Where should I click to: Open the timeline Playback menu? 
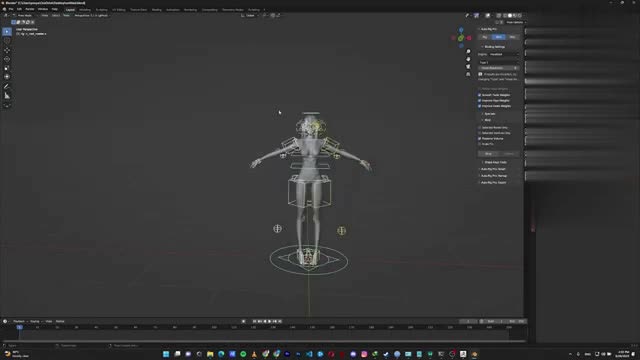pyautogui.click(x=19, y=322)
